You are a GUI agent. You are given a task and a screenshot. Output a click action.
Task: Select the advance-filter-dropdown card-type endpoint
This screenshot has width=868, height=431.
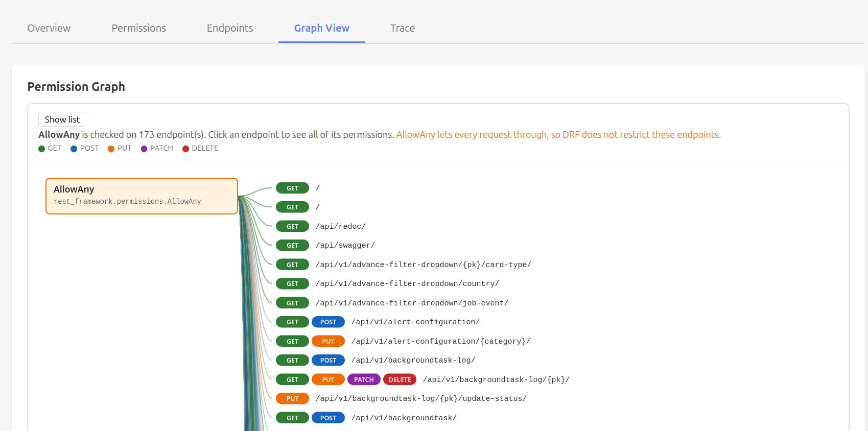coord(424,265)
